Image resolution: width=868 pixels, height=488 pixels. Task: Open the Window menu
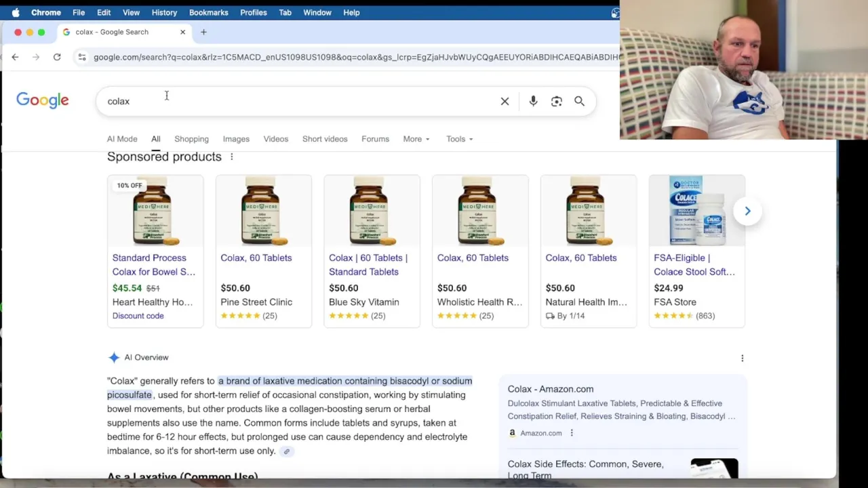pos(317,12)
